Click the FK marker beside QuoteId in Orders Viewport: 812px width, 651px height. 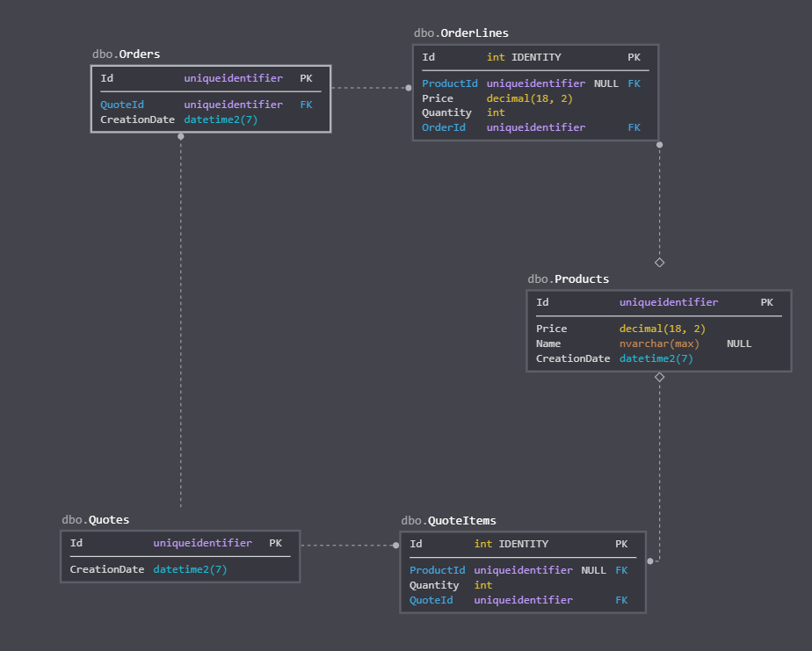[x=306, y=104]
